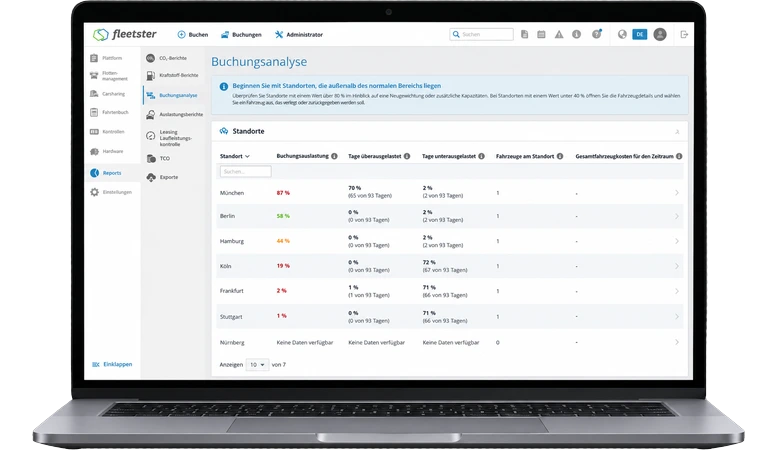Viewport: 777px width, 450px height.
Task: Open CO₂-Berichte report
Action: [166, 58]
